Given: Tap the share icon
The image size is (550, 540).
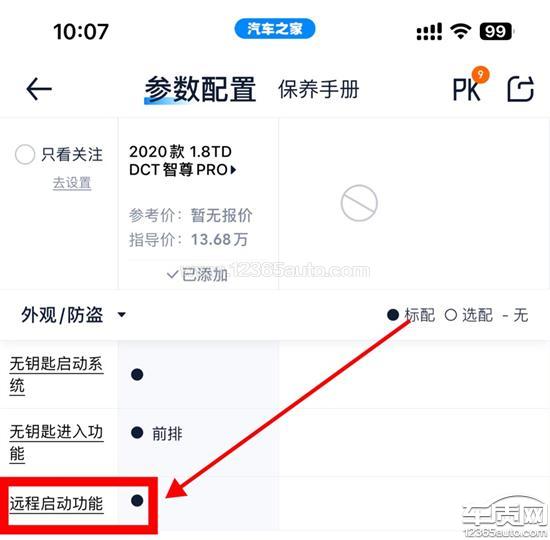Looking at the screenshot, I should tap(521, 89).
